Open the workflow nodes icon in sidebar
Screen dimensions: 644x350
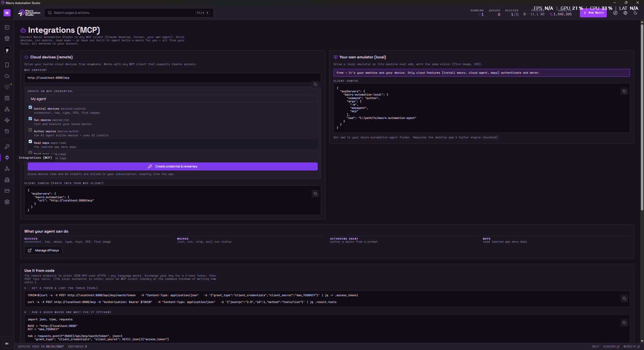coord(7,120)
